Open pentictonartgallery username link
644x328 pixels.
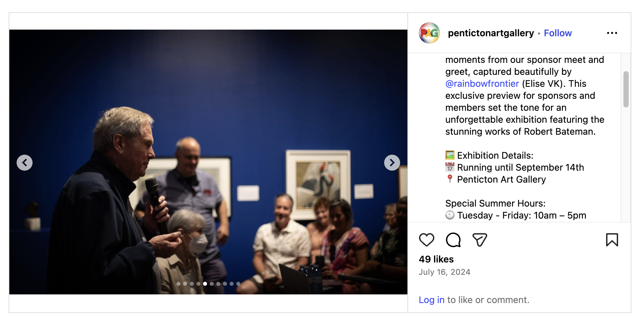point(491,33)
